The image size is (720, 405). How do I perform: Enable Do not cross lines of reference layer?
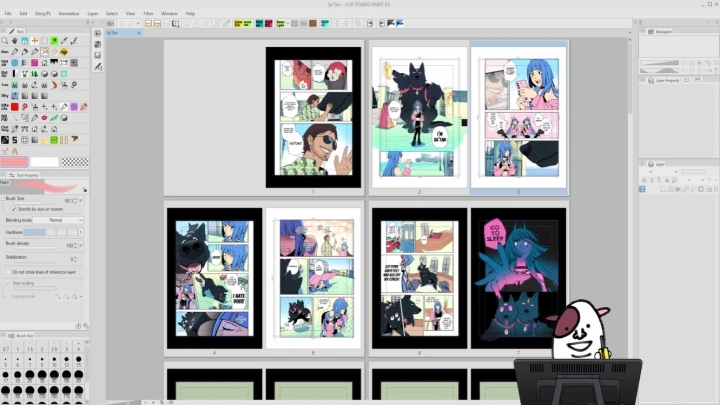pos(8,272)
